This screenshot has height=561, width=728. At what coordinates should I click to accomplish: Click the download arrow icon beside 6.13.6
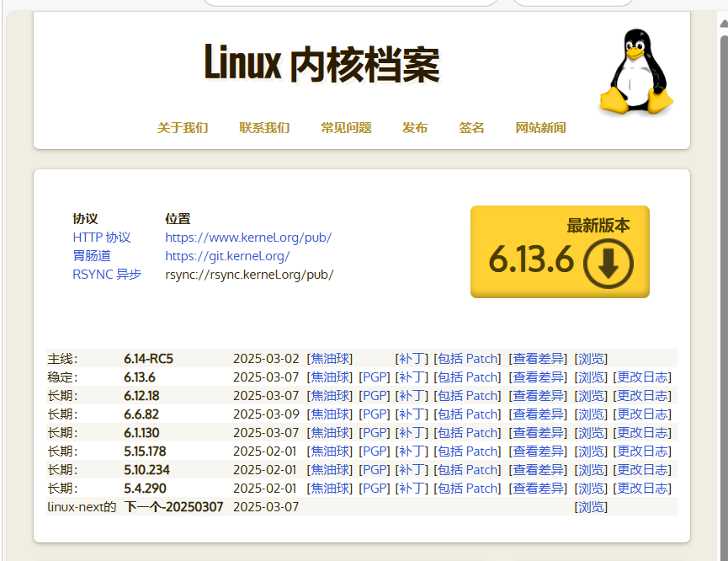[608, 263]
